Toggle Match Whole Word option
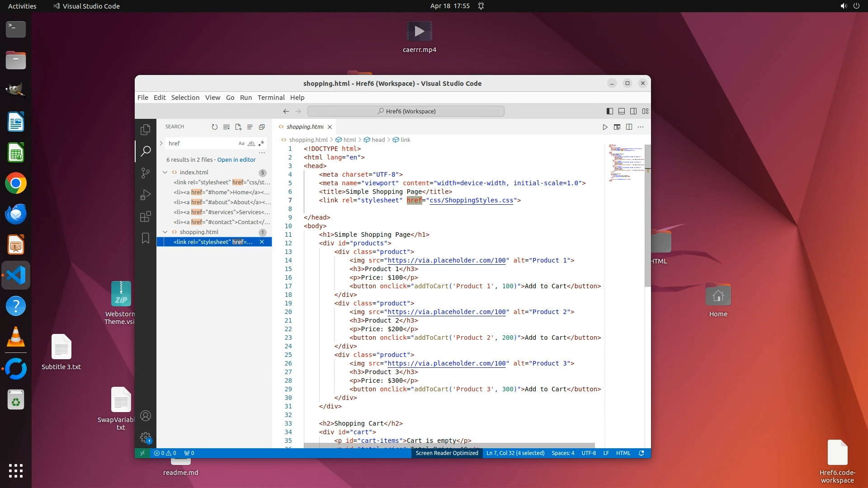The width and height of the screenshot is (868, 488). (x=251, y=144)
